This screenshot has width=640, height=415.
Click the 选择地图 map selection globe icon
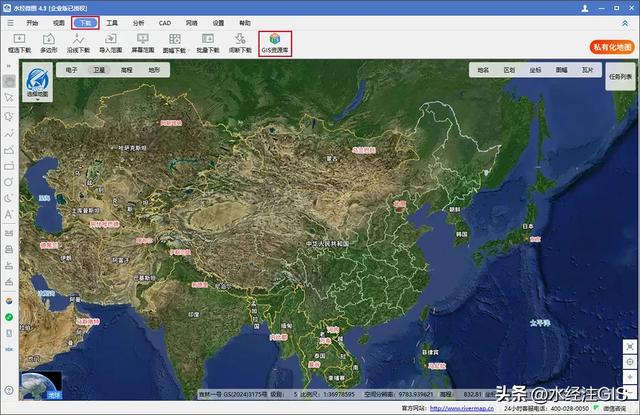pos(39,80)
